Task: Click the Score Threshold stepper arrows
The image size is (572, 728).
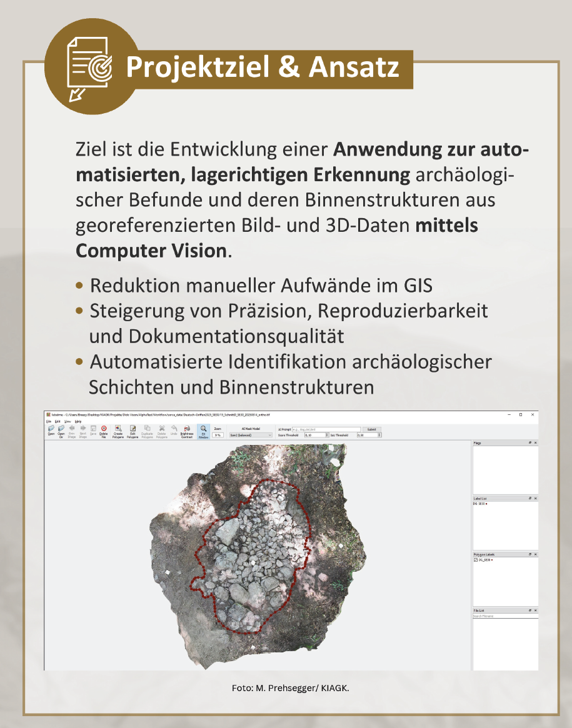Action: pos(327,435)
